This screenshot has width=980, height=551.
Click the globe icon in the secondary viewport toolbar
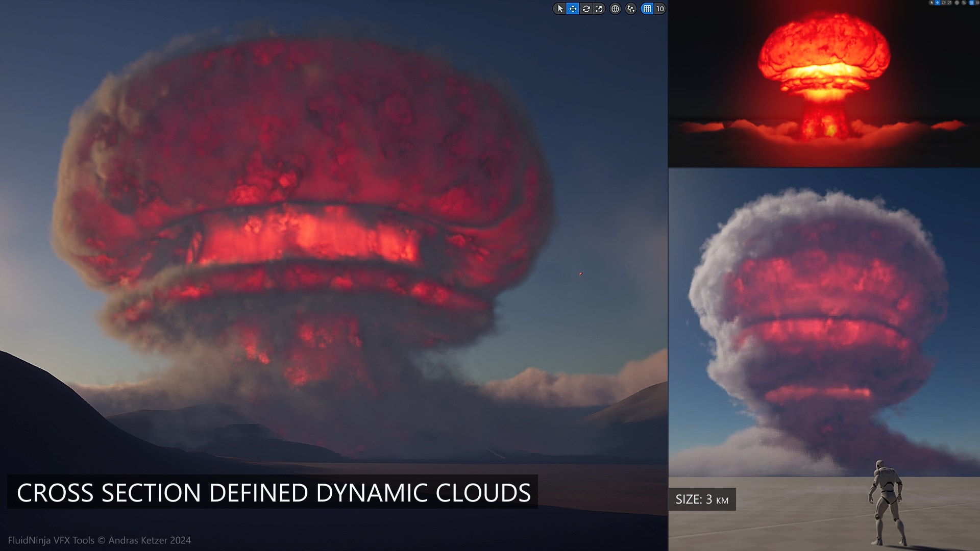tap(957, 3)
